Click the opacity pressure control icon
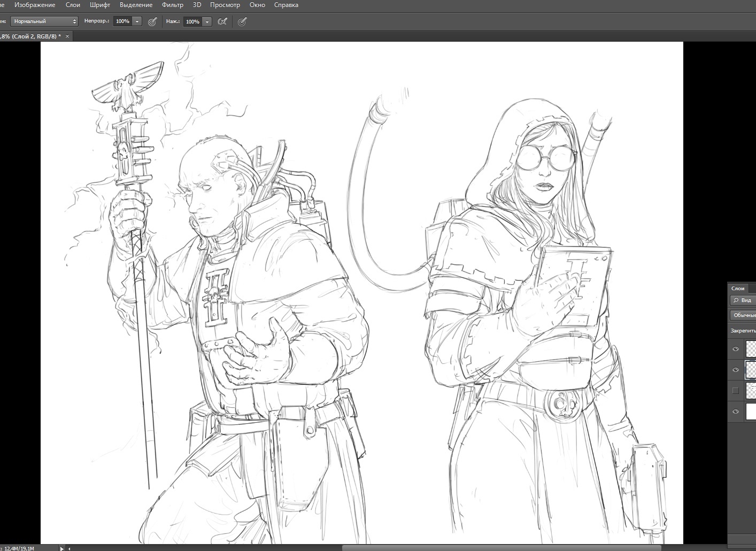This screenshot has width=756, height=551. (x=152, y=21)
